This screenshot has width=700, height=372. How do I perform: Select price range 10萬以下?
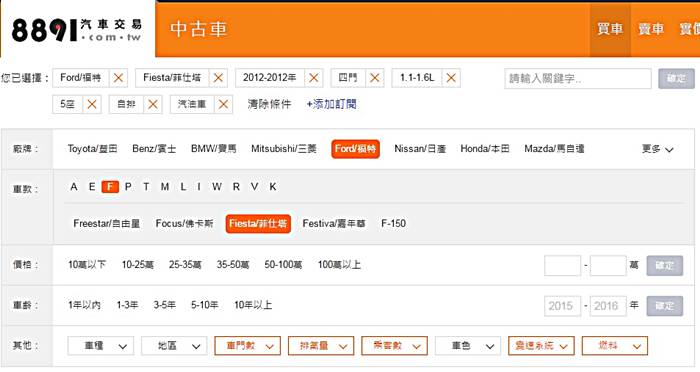[87, 265]
